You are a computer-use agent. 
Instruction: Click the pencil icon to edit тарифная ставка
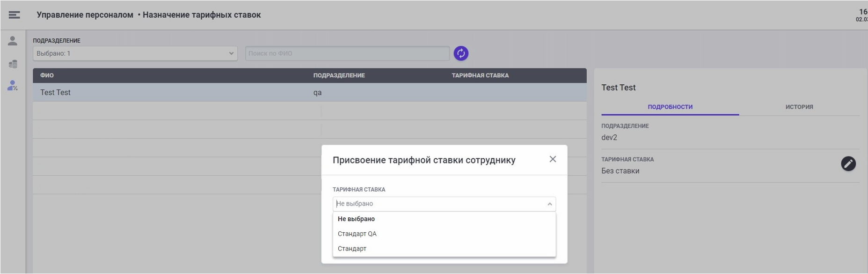(x=848, y=164)
